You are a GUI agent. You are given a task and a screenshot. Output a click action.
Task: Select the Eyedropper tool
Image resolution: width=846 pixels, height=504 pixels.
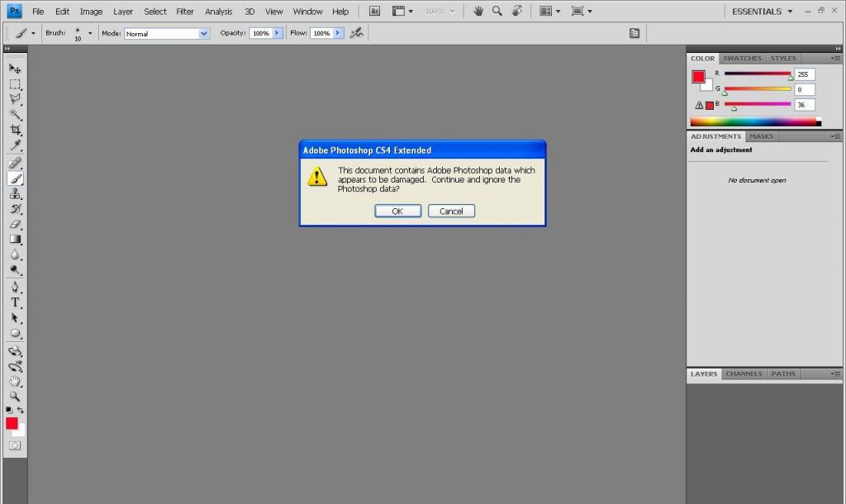point(15,145)
